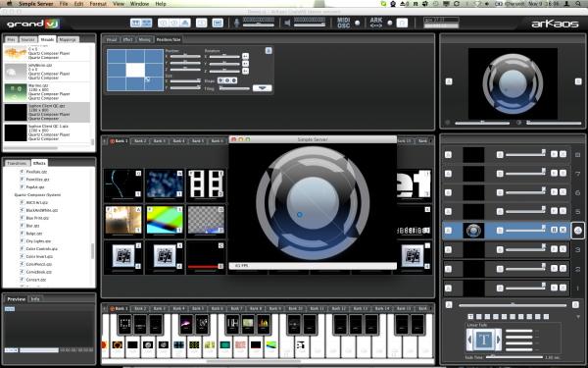588x368 pixels.
Task: Toggle the MIDI OSC indicator
Action: [x=358, y=23]
